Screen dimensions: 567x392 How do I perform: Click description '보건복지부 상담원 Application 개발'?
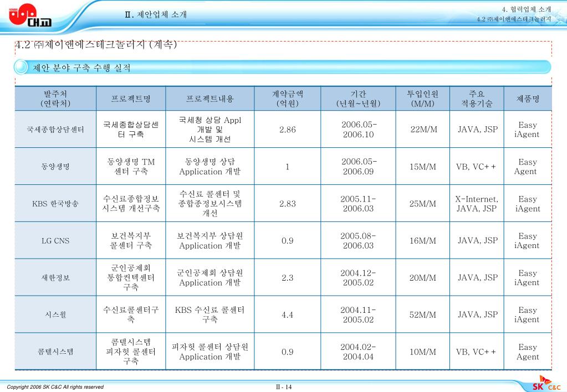coord(210,241)
